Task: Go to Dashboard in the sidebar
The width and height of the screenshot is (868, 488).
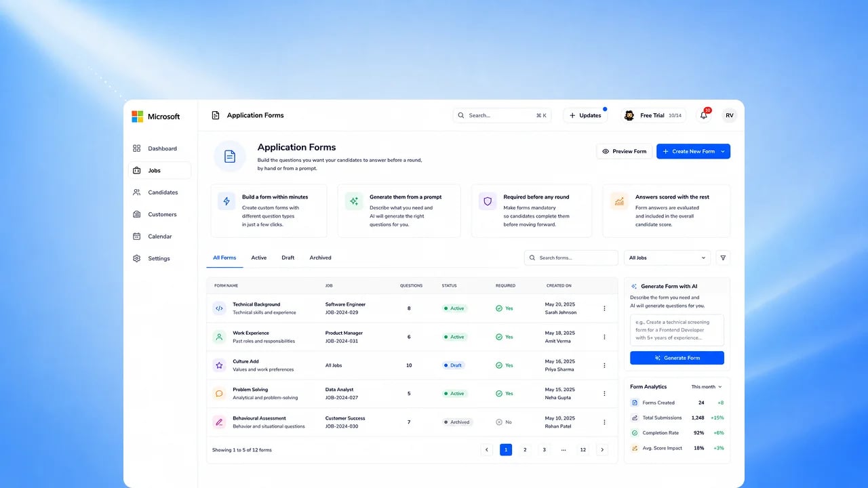Action: (159, 148)
